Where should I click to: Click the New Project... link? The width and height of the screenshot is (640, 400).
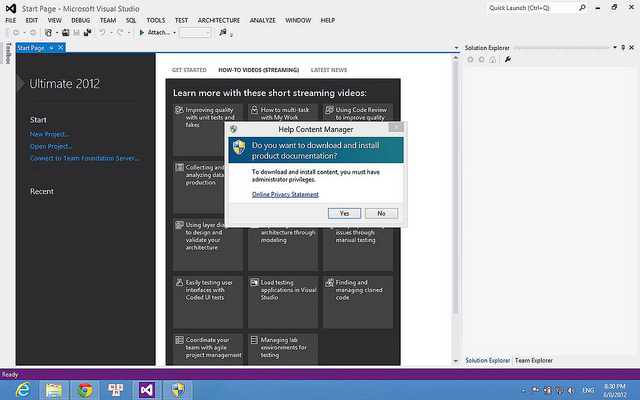tap(49, 134)
